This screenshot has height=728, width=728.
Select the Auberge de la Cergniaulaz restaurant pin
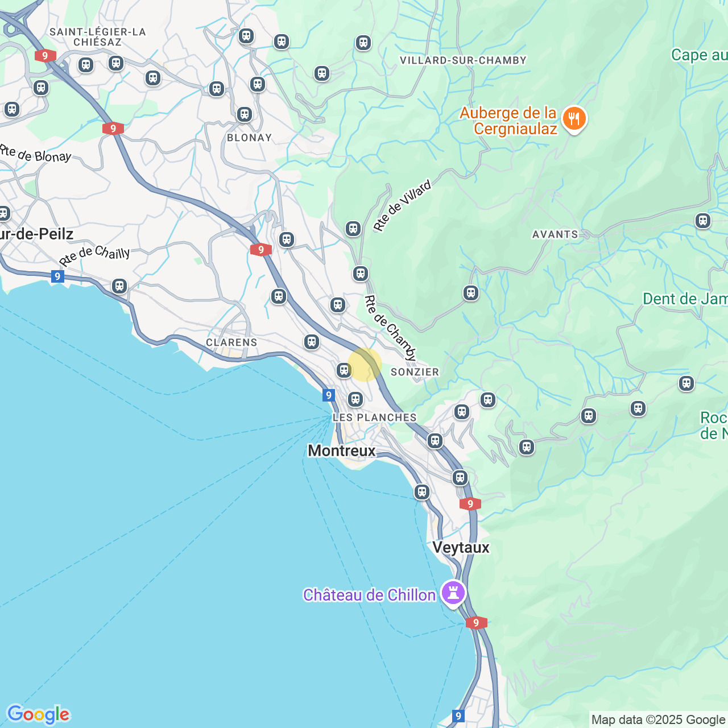tap(574, 119)
